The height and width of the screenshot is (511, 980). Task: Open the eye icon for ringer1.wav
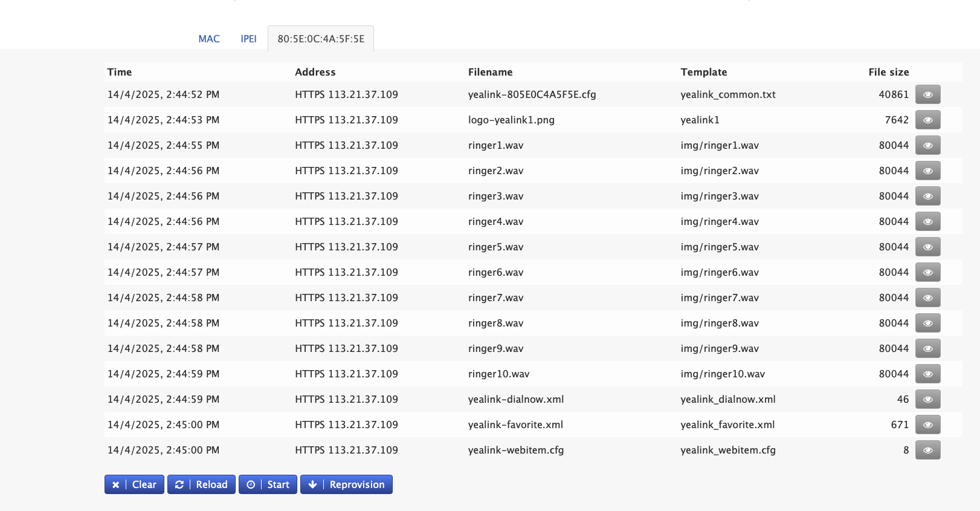coord(927,145)
